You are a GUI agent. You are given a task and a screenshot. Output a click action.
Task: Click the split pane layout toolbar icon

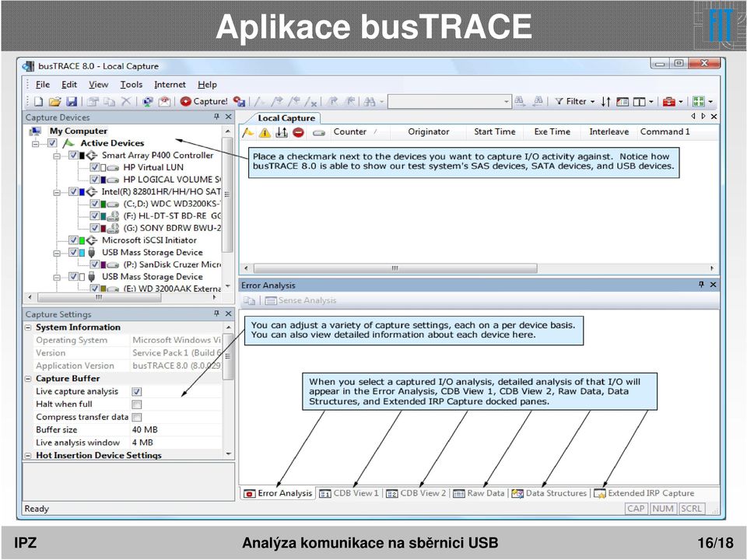(x=639, y=101)
